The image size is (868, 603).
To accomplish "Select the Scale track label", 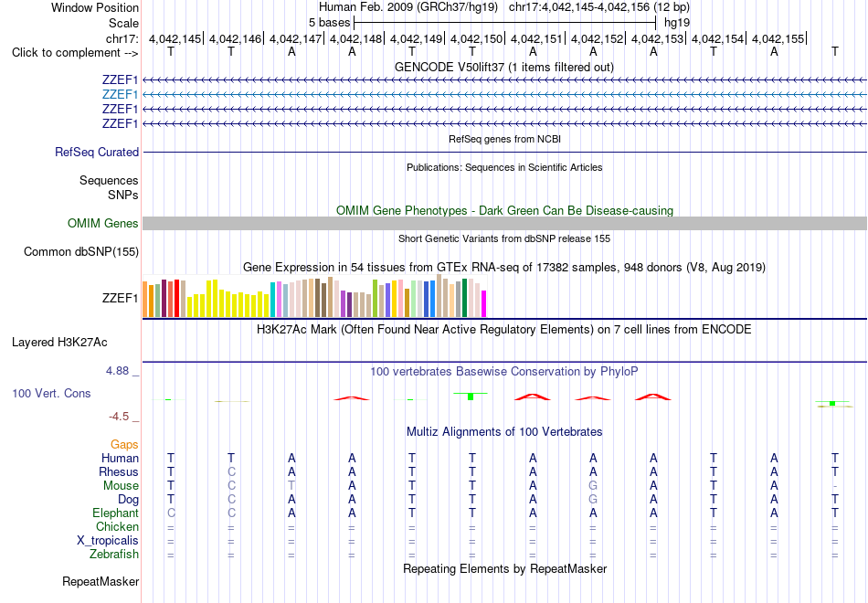I will click(123, 23).
